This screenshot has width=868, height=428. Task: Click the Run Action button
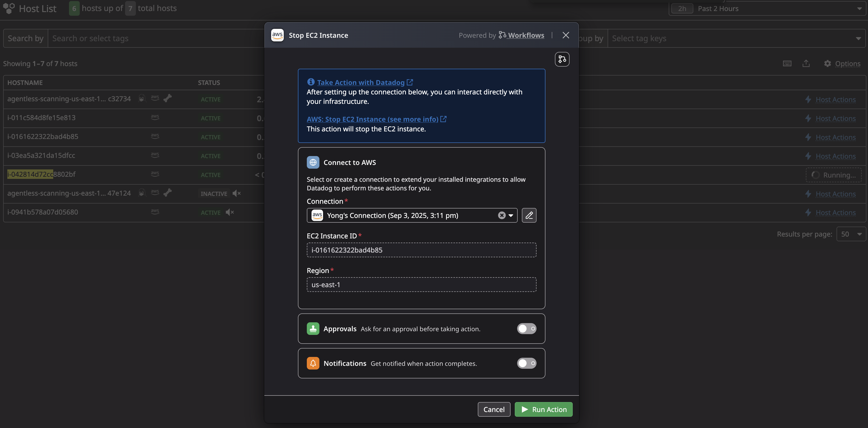click(x=543, y=409)
